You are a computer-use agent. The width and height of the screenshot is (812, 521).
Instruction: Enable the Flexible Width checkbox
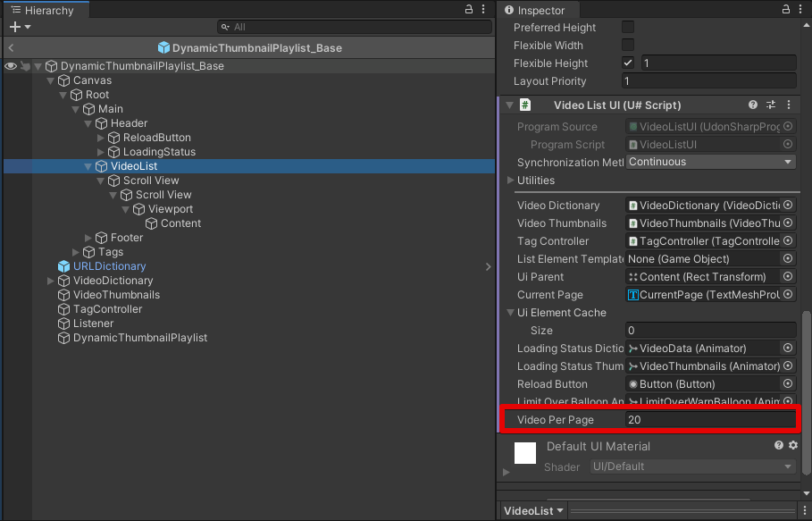628,46
